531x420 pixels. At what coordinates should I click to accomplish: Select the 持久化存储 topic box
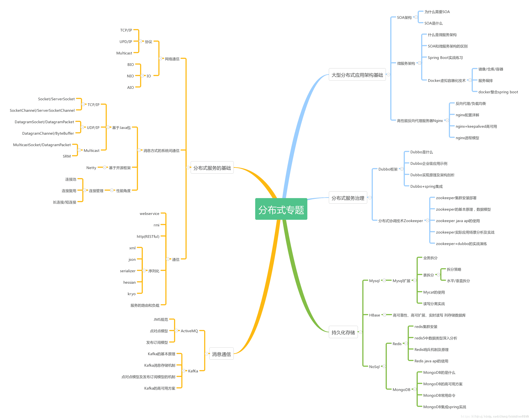click(x=343, y=332)
